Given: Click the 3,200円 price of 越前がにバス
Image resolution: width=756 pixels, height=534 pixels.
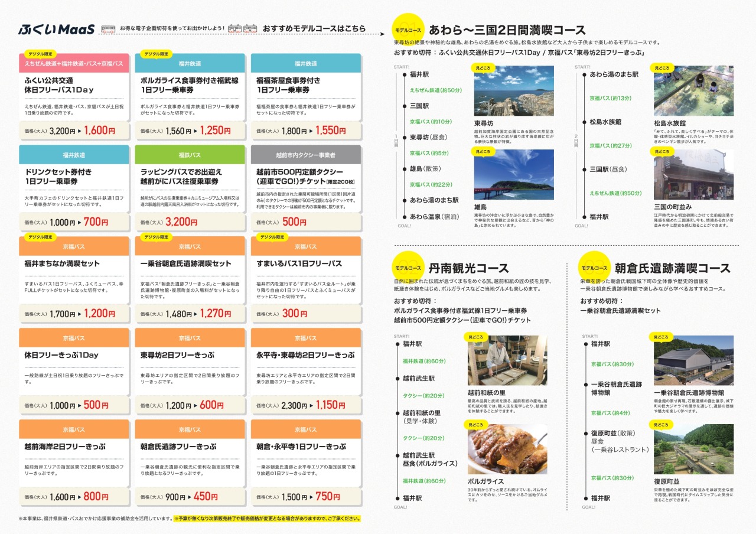Looking at the screenshot, I should (181, 222).
